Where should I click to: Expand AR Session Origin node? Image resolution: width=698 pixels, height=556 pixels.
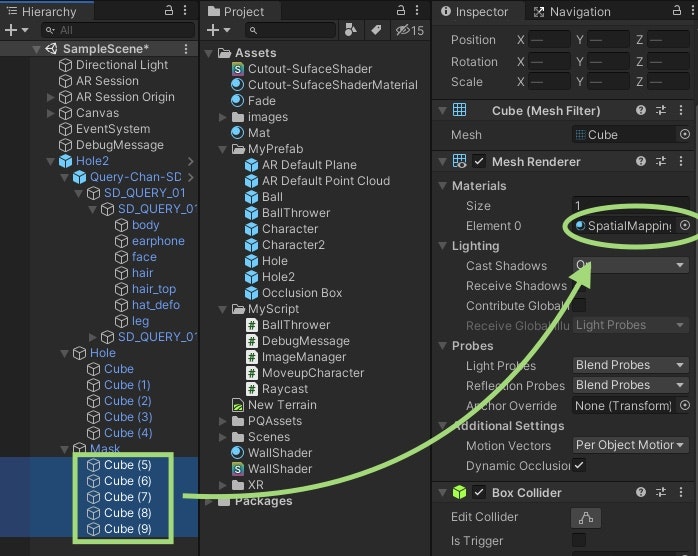pos(50,97)
